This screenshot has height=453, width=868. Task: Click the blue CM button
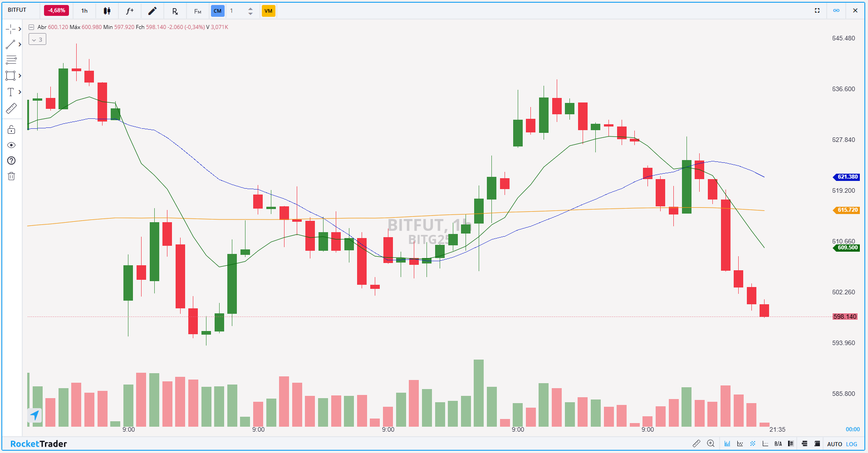coord(218,10)
